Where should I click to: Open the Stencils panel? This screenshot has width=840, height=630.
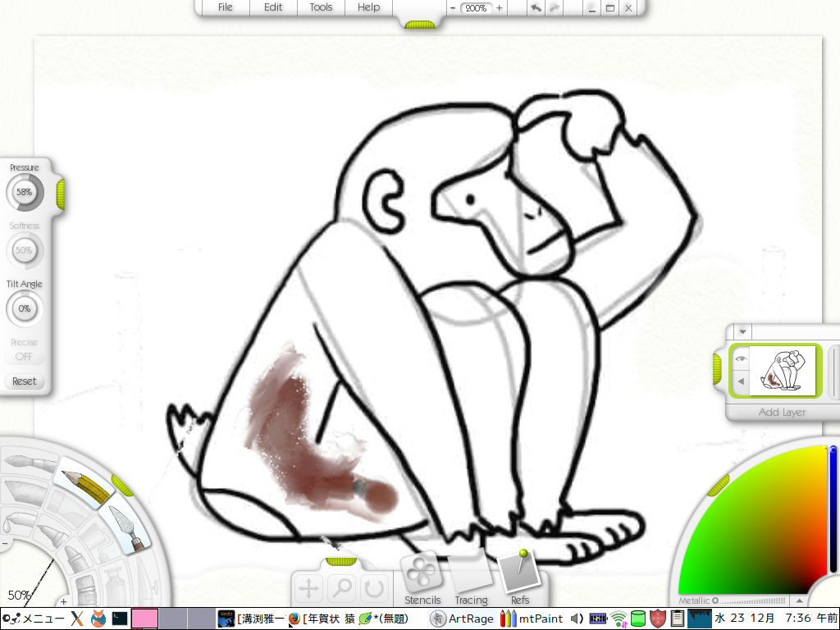pyautogui.click(x=422, y=578)
